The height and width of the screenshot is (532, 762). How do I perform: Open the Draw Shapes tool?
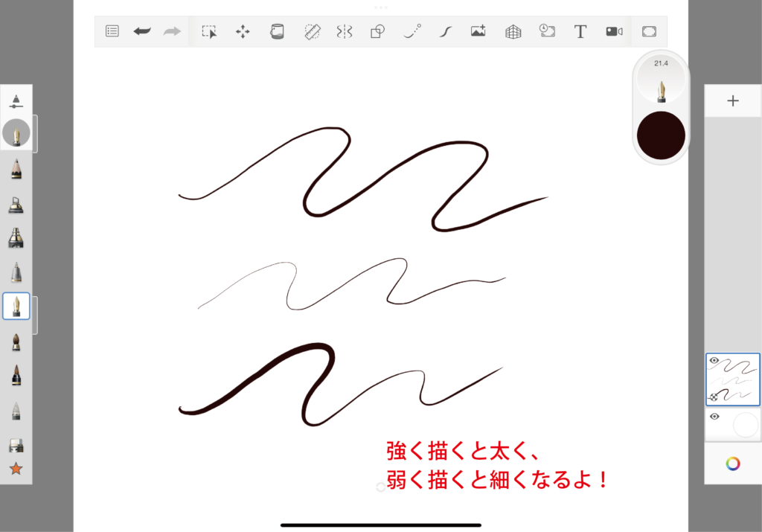pyautogui.click(x=377, y=31)
